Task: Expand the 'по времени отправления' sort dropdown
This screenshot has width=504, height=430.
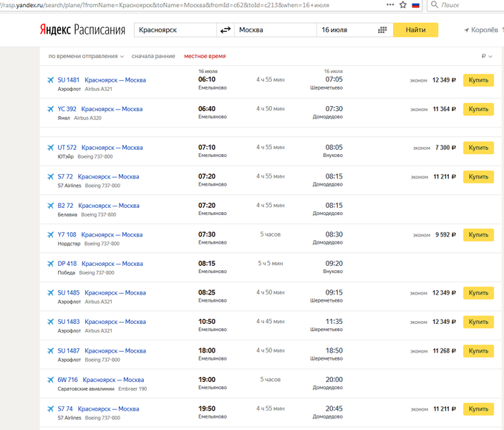Action: (86, 56)
